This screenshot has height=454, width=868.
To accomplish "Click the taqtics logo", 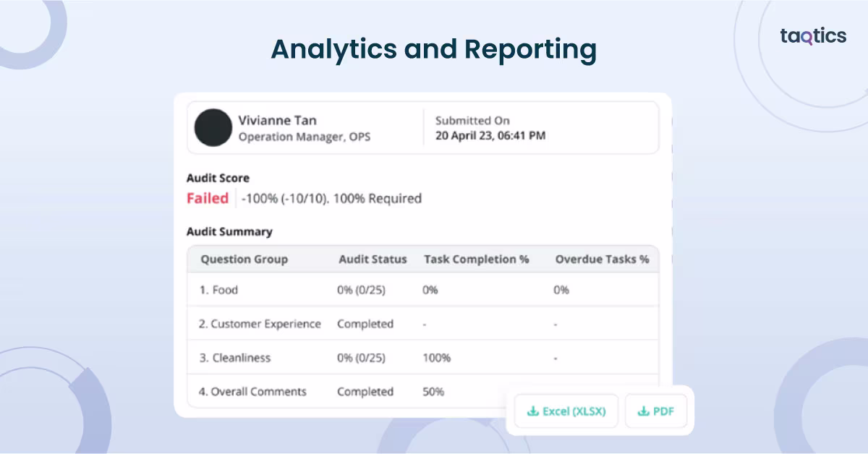I will tap(813, 36).
